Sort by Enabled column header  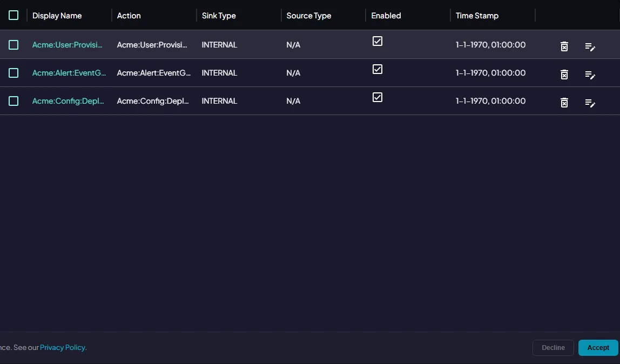[386, 16]
